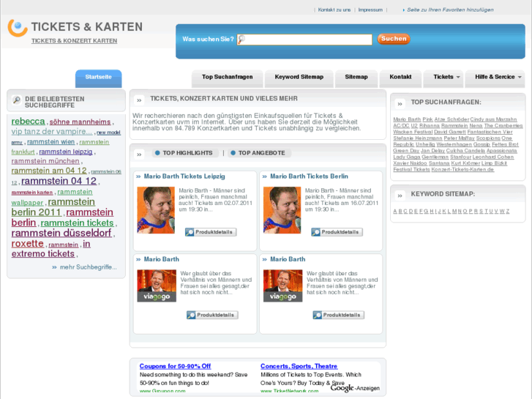
Task: Click the arrow icon left of Top Highlights
Action: click(x=139, y=154)
